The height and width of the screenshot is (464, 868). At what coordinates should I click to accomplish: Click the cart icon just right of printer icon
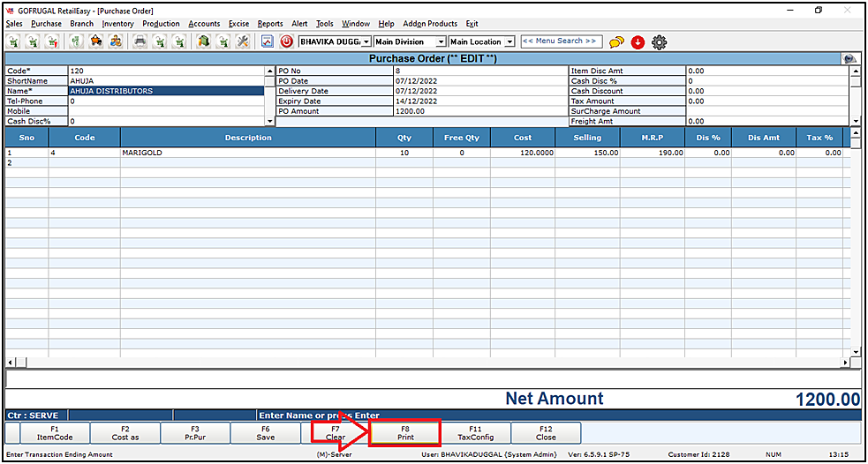[x=160, y=41]
